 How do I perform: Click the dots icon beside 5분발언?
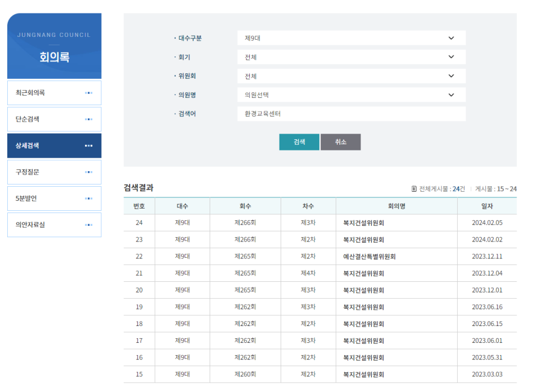88,199
